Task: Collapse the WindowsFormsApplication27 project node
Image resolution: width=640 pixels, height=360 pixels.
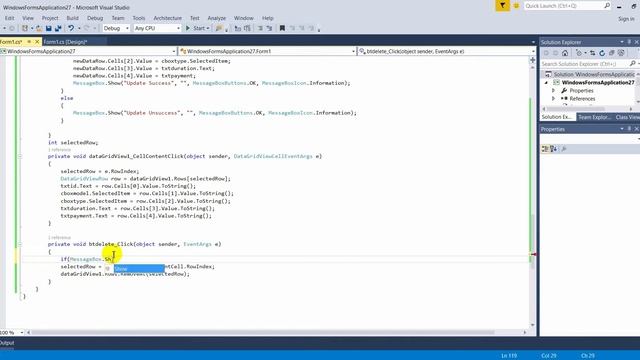Action: pos(547,82)
